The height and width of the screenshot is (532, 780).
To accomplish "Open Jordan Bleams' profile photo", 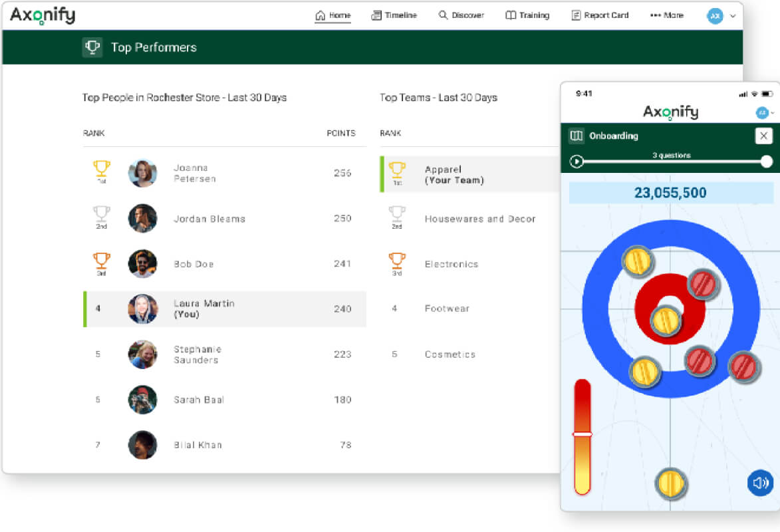I will (143, 219).
